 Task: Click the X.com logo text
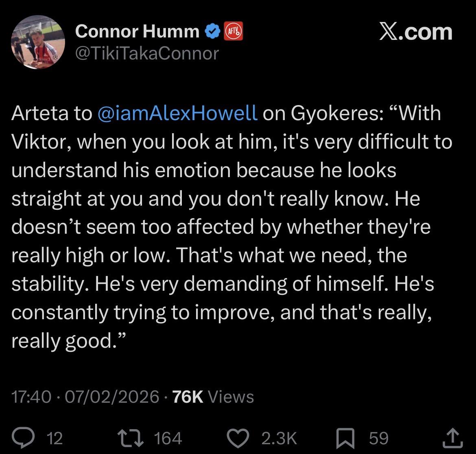(415, 32)
